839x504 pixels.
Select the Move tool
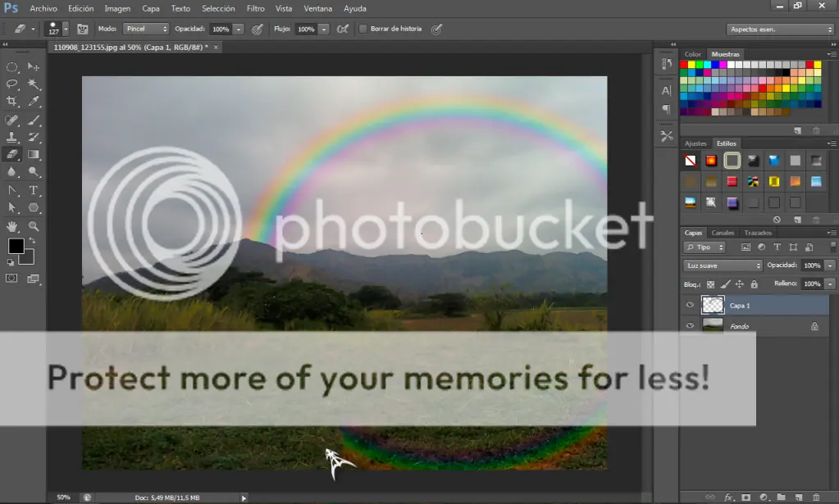(x=33, y=67)
